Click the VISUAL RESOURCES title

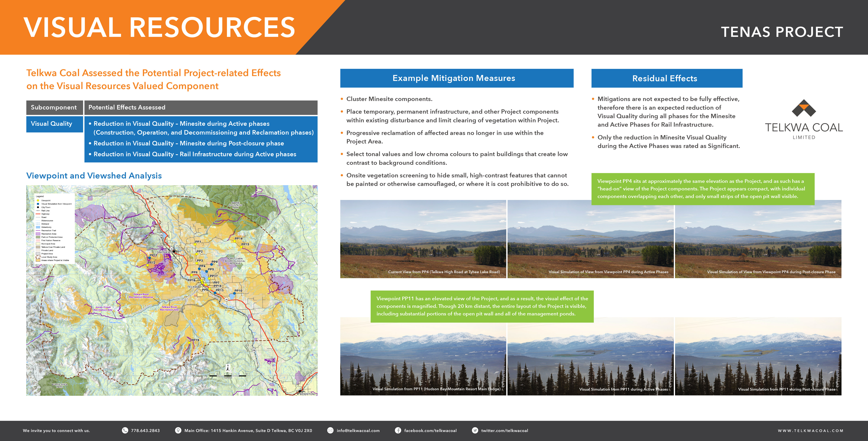[159, 28]
